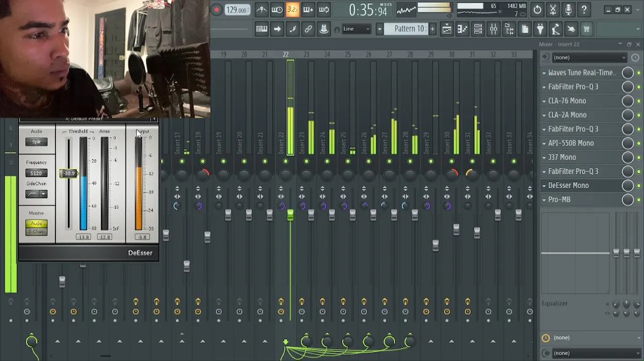The width and height of the screenshot is (644, 361).
Task: Open CLA-76 Mono slot dropdown arrow
Action: (x=544, y=101)
